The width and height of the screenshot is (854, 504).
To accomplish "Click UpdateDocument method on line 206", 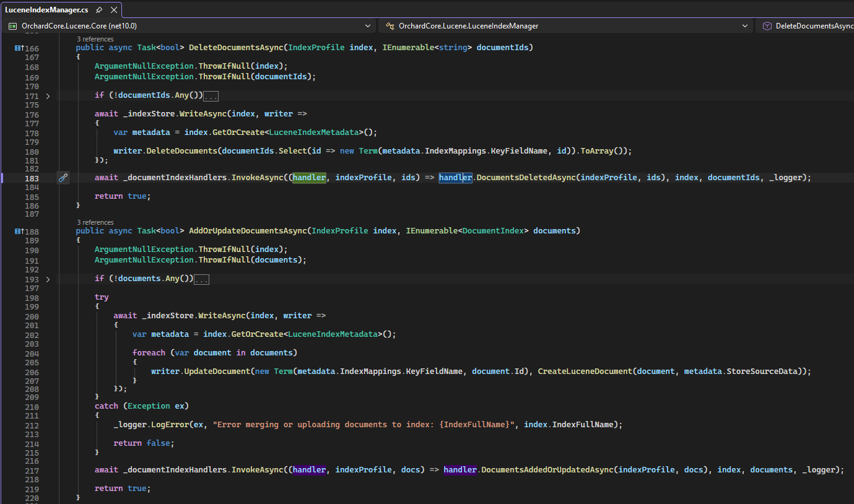I will [217, 371].
